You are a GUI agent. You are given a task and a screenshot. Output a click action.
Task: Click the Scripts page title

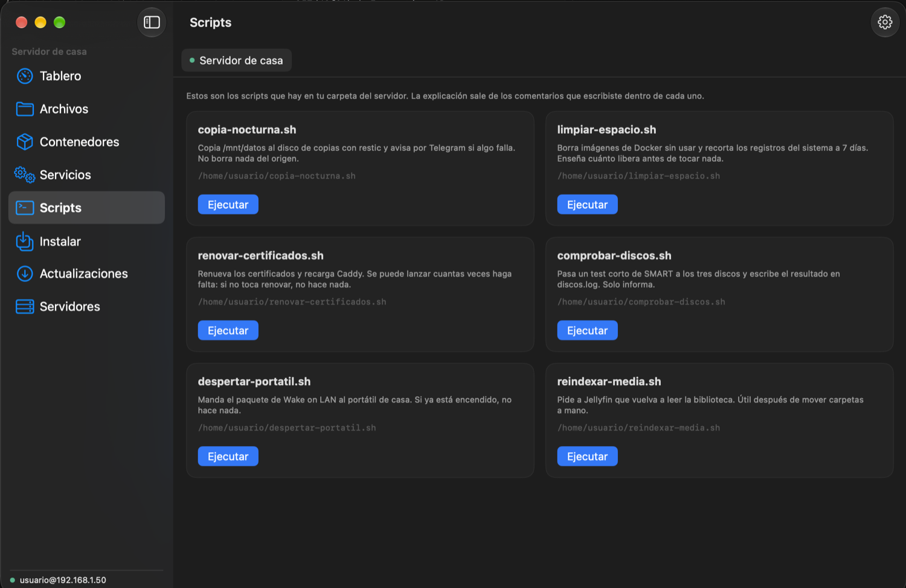pos(210,22)
